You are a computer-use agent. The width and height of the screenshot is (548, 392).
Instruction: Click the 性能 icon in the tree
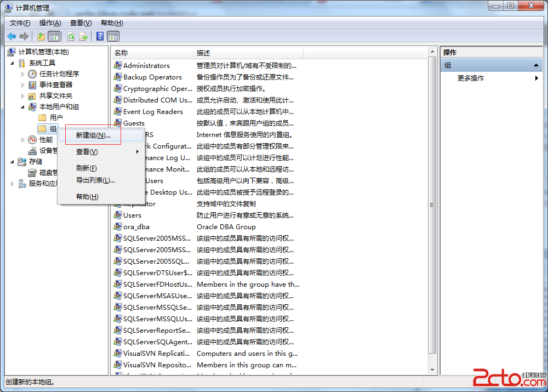coord(32,140)
